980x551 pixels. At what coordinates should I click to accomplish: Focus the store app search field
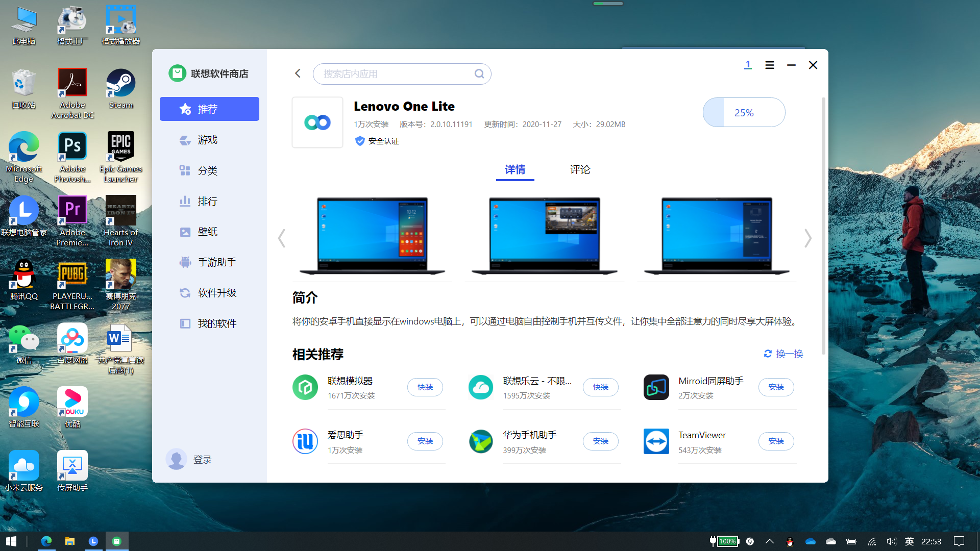tap(402, 74)
